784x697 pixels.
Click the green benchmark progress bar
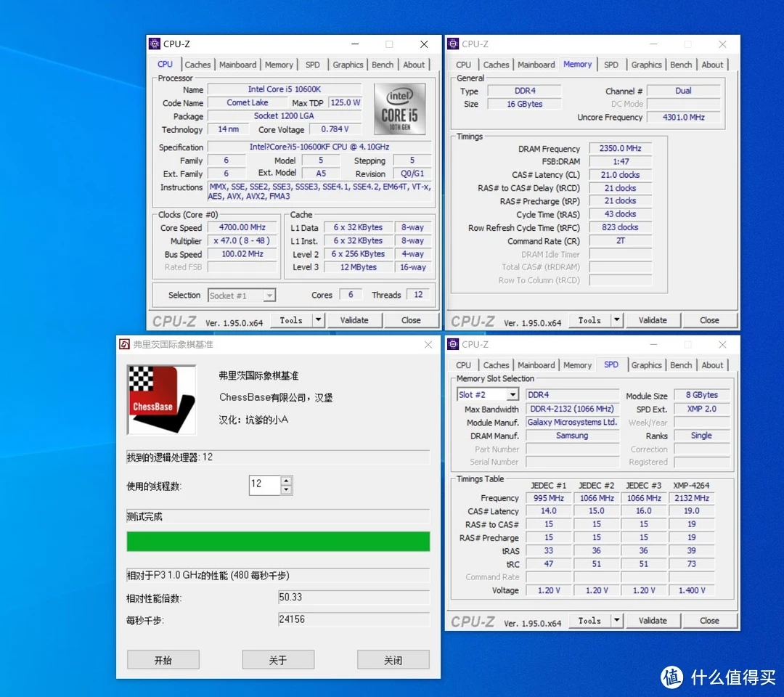click(278, 542)
